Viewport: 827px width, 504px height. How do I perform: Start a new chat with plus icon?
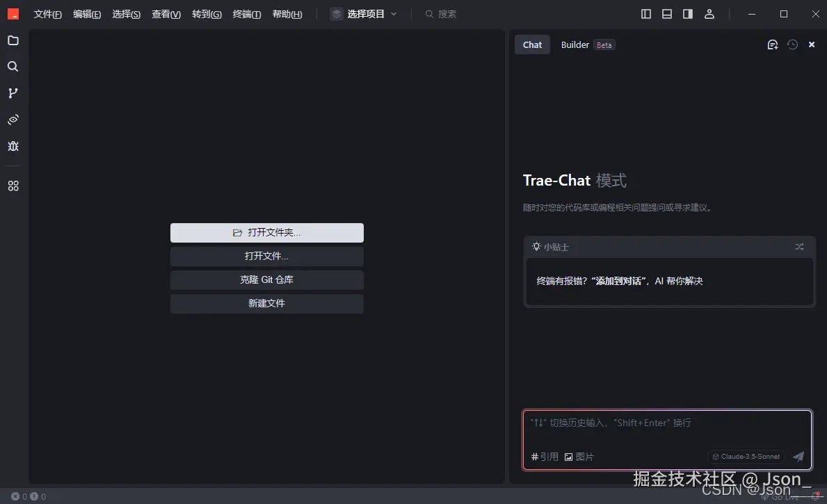[773, 44]
